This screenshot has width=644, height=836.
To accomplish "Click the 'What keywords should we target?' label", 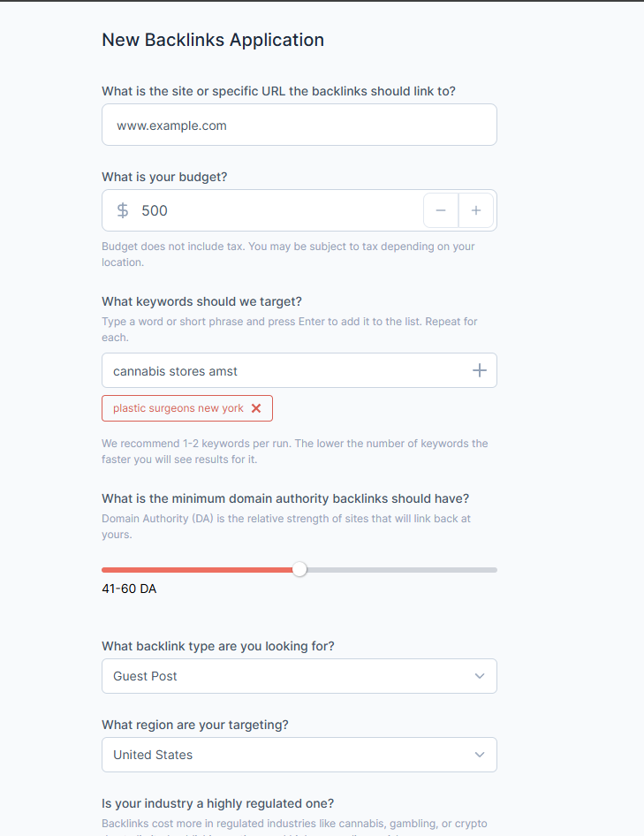I will [x=201, y=302].
